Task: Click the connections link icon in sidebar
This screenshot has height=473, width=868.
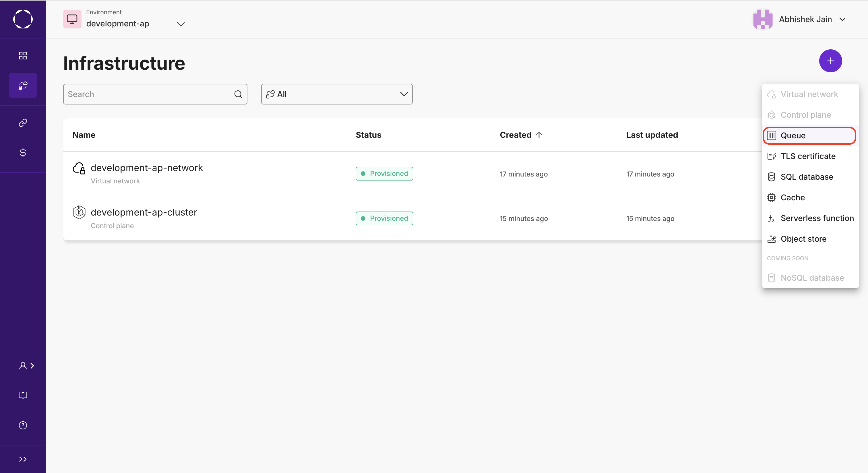Action: (x=23, y=122)
